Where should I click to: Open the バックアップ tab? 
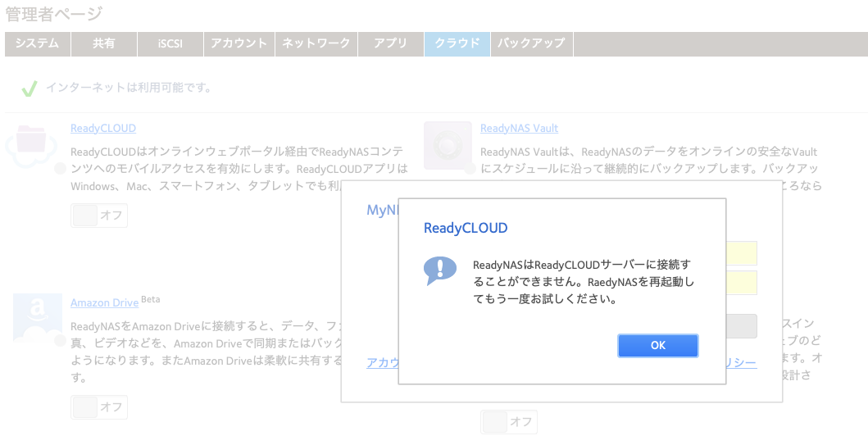pyautogui.click(x=531, y=43)
